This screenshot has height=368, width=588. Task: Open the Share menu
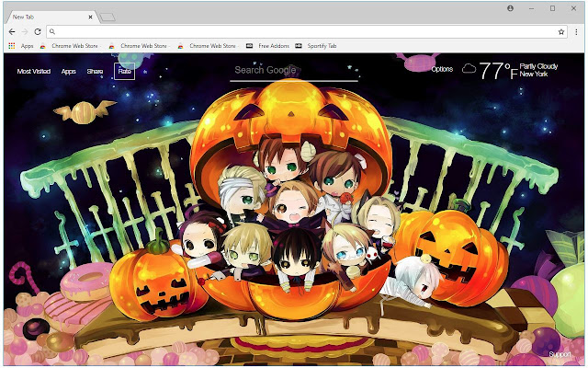click(x=95, y=72)
